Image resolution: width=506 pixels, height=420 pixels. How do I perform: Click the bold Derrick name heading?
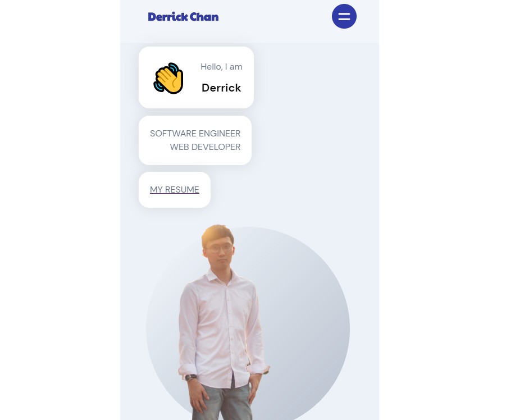coord(221,88)
